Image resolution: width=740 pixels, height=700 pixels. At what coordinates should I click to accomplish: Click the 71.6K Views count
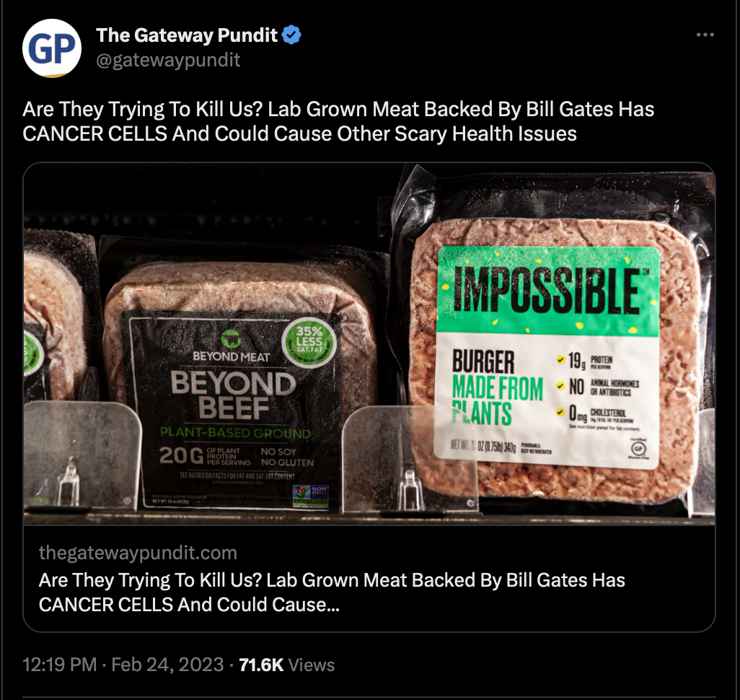click(x=287, y=665)
